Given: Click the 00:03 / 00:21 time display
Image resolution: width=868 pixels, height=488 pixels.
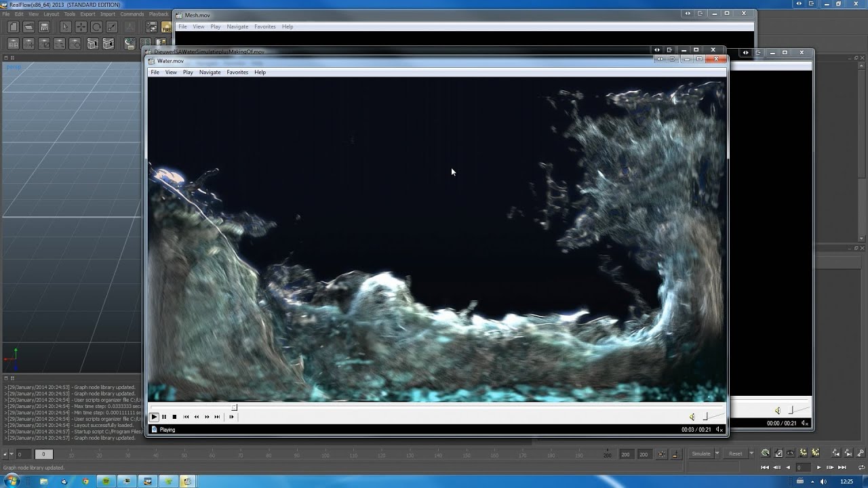Looking at the screenshot, I should [x=696, y=430].
